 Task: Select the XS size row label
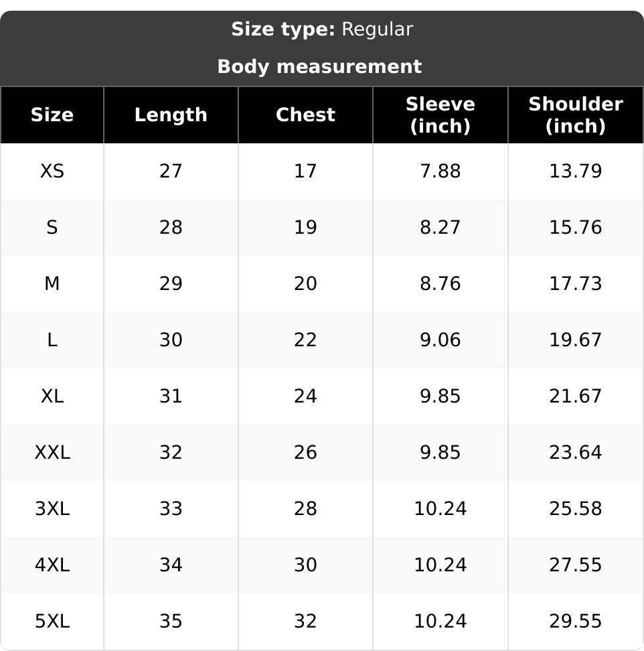pos(52,171)
